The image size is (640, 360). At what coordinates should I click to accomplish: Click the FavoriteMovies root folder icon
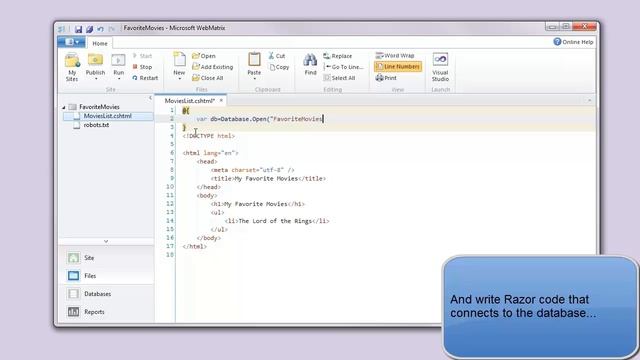pos(73,107)
